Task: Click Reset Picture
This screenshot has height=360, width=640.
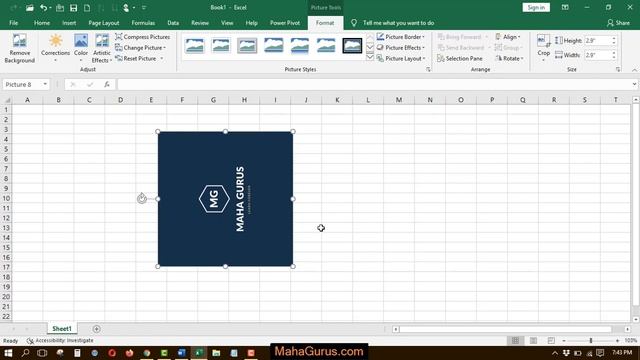Action: pos(139,58)
